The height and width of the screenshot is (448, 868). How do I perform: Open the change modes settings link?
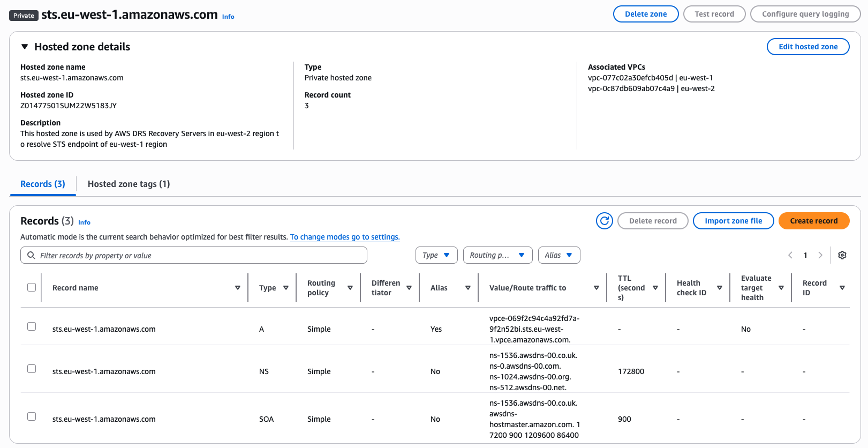click(x=344, y=237)
